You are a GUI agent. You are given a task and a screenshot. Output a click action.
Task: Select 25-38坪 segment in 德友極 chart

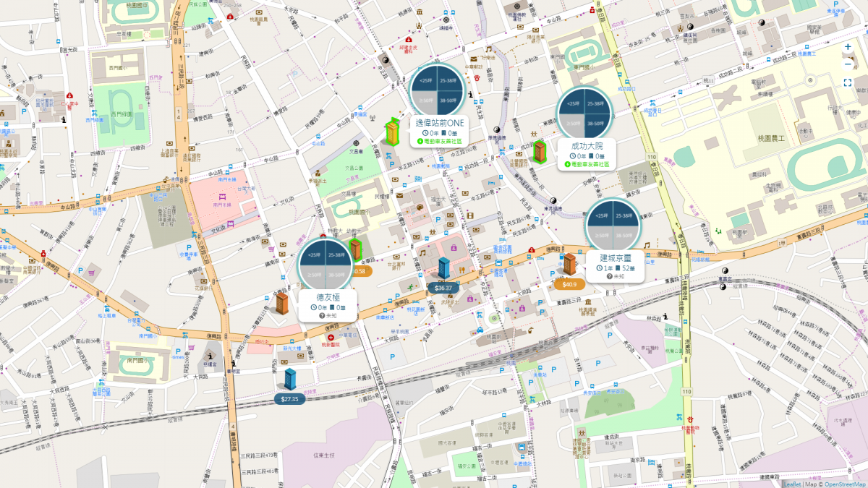tap(338, 254)
